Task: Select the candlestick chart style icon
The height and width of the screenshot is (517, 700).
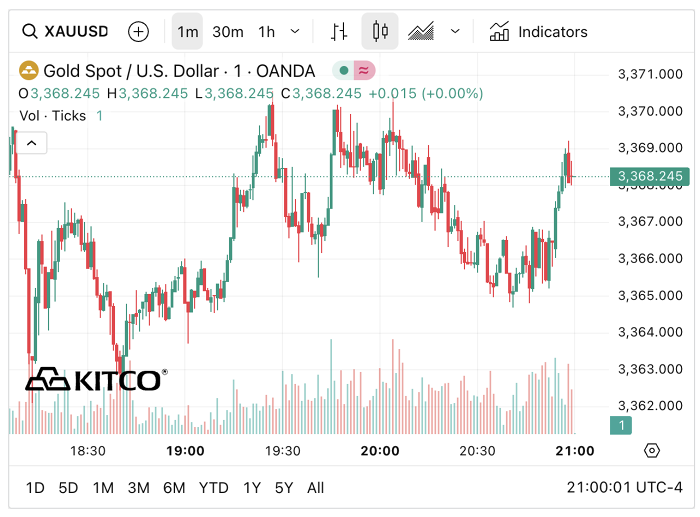Action: click(380, 31)
